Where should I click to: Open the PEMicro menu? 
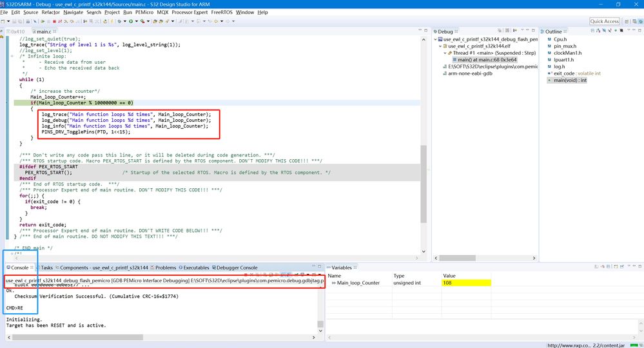(x=144, y=12)
